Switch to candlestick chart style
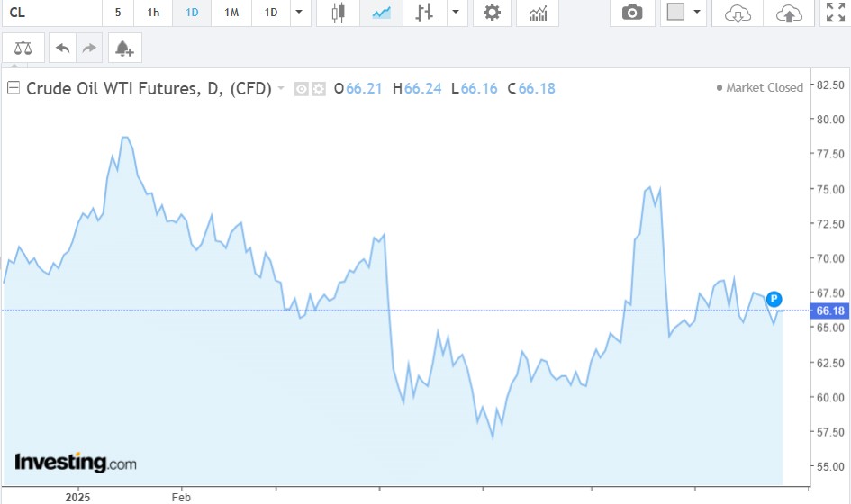Viewport: 851px width, 504px height. 338,13
